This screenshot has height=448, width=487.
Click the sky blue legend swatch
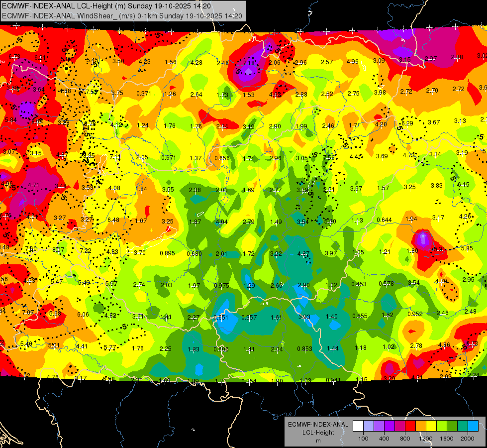click(x=474, y=426)
